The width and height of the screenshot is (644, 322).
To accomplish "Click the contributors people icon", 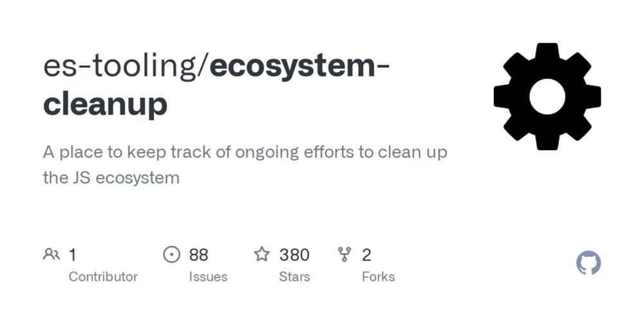I will coord(52,254).
